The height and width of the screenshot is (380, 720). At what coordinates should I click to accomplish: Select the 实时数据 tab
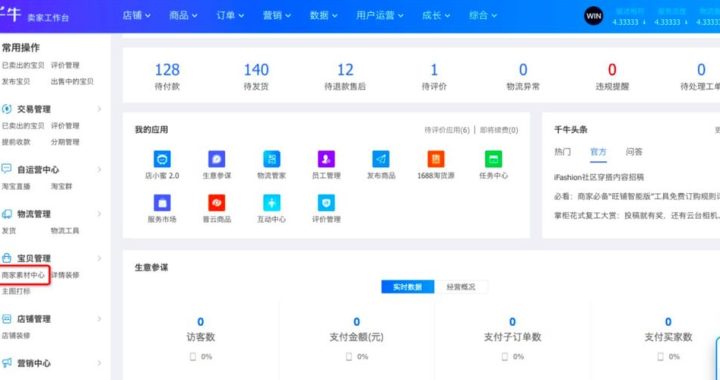[408, 287]
